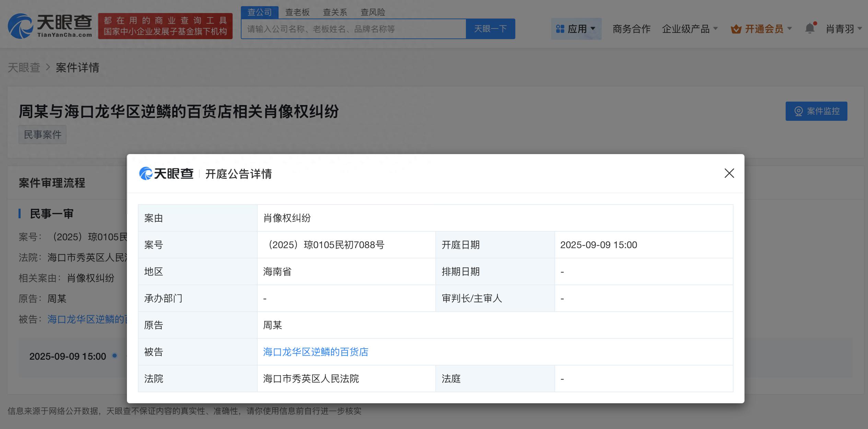This screenshot has width=868, height=429.
Task: Switch to the 查老板 search tab
Action: pyautogui.click(x=297, y=12)
